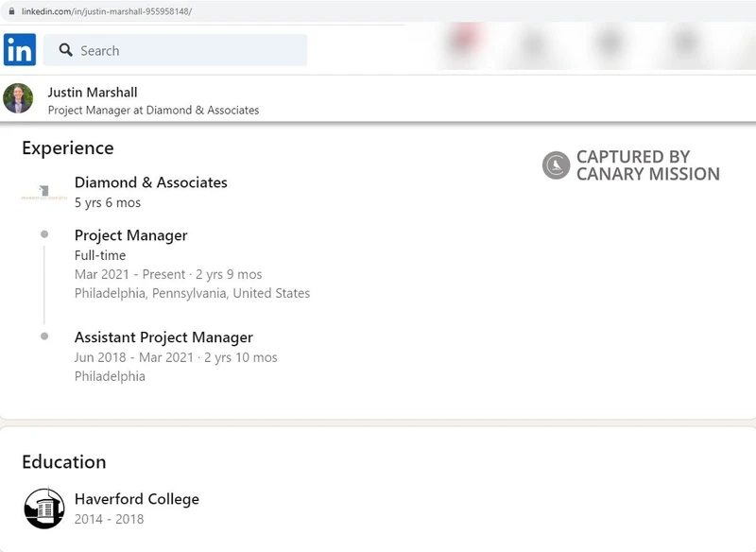Click 'Jun 2018 - Mar 2021 · 2 yrs 10 mos'

(x=176, y=357)
